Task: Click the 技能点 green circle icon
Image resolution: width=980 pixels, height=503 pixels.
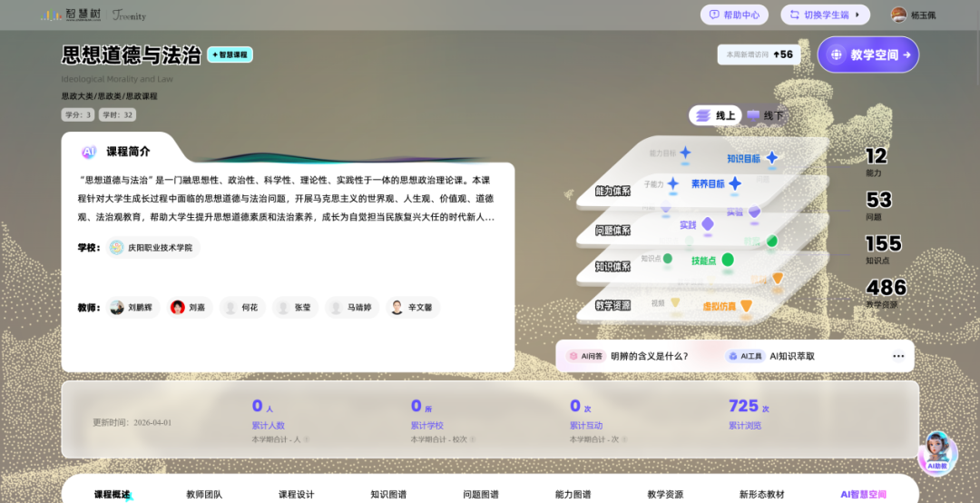Action: pyautogui.click(x=728, y=260)
